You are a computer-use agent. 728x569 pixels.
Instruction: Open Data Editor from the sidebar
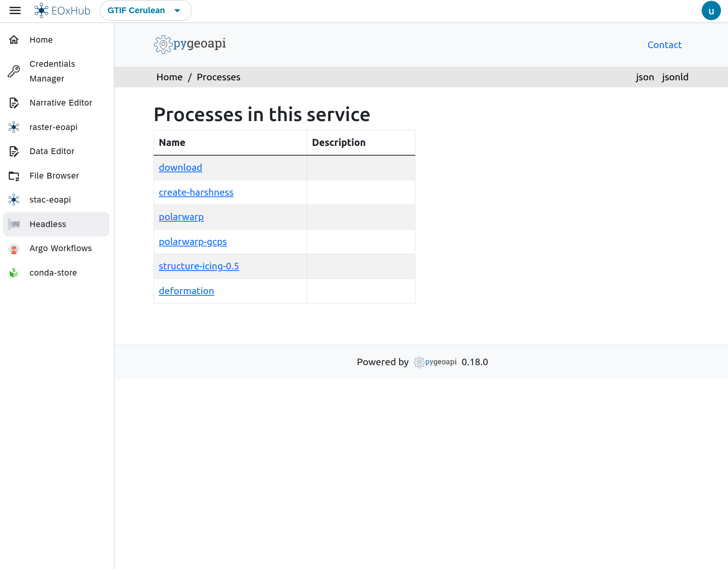(52, 151)
